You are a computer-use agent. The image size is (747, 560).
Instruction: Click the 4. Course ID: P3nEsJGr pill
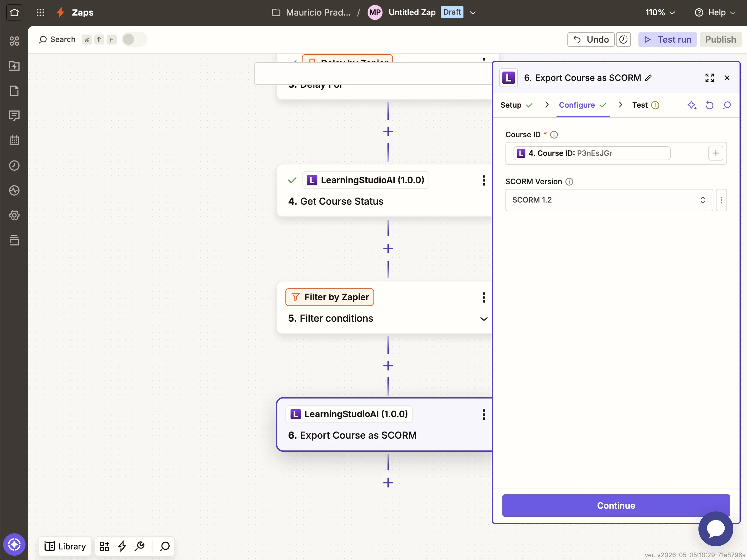pos(592,153)
